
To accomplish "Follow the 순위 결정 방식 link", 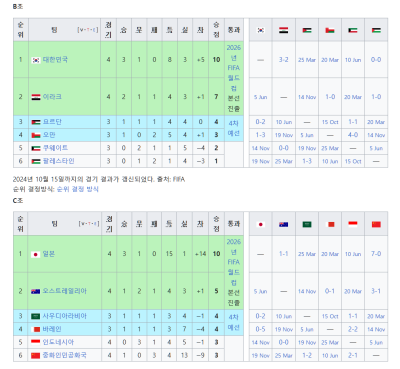I will tap(78, 189).
